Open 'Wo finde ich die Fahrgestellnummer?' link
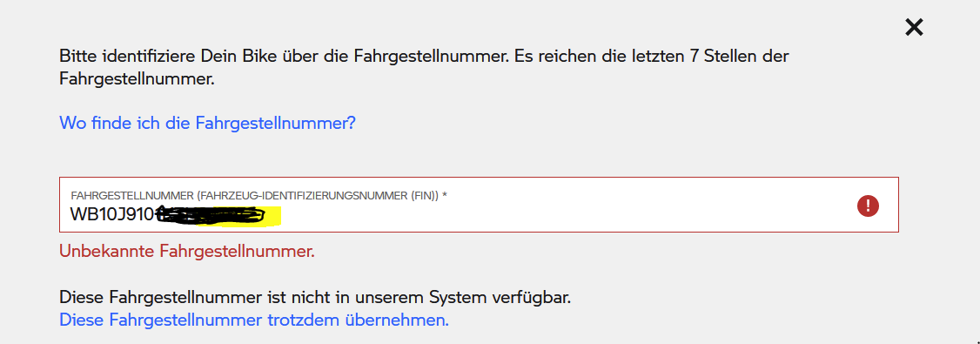980x344 pixels. [x=207, y=123]
